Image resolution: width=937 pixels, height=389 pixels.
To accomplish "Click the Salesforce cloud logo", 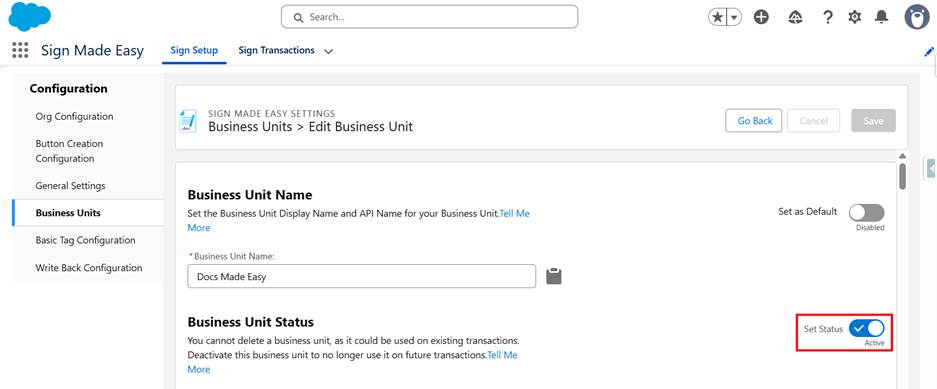I will (29, 17).
